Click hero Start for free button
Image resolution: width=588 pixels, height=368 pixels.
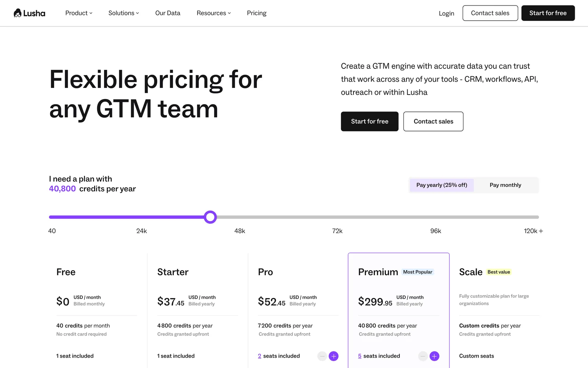369,121
